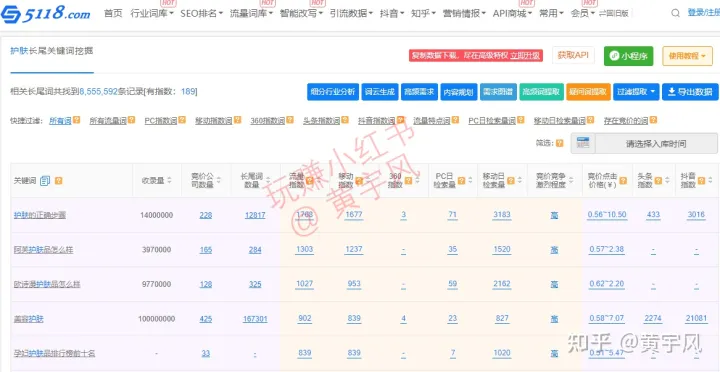720x372 pixels.
Task: Expand 行业词库 navigation dropdown
Action: pyautogui.click(x=152, y=13)
